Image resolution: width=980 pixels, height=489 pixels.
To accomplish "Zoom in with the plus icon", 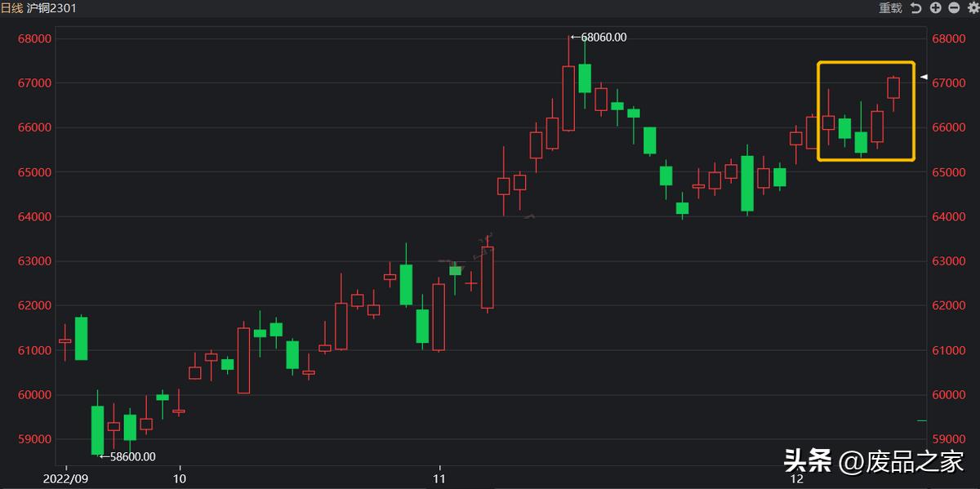I will [935, 8].
